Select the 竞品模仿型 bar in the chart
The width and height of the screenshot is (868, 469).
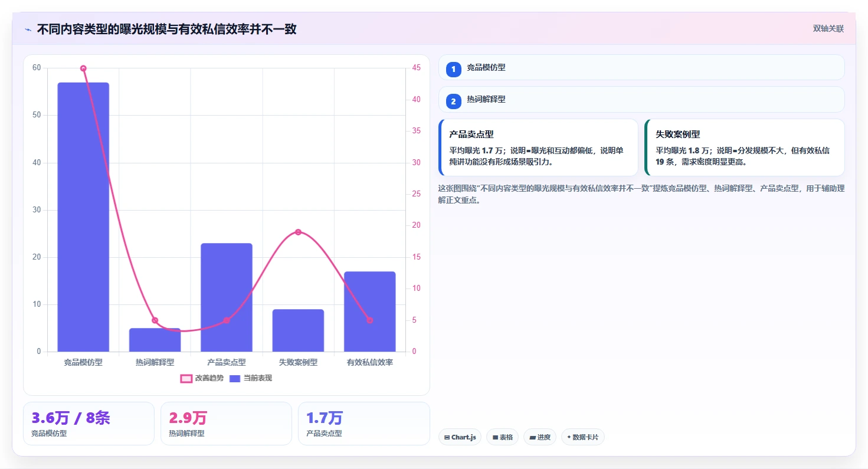pos(83,217)
